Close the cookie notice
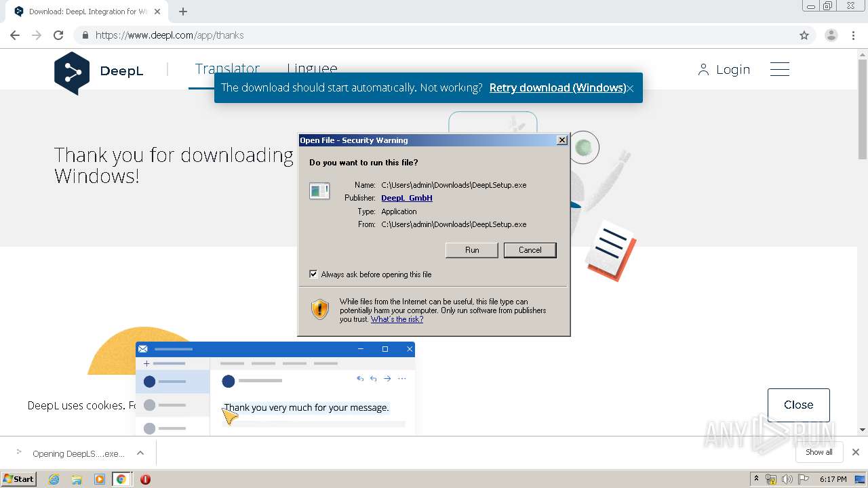The width and height of the screenshot is (868, 488). coord(799,405)
